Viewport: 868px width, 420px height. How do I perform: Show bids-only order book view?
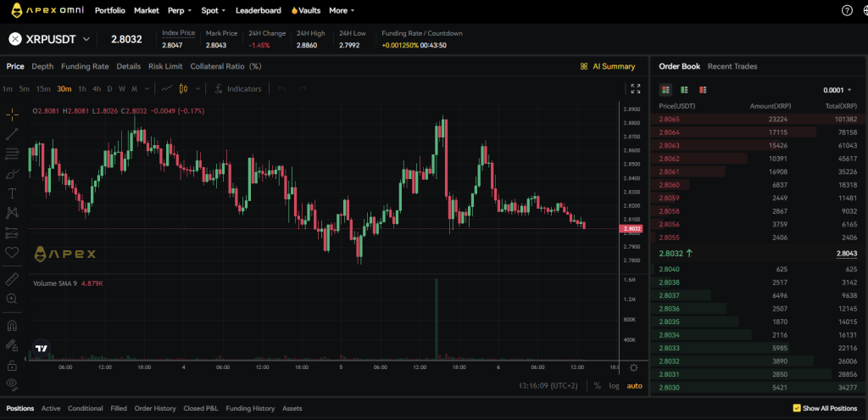tap(684, 90)
